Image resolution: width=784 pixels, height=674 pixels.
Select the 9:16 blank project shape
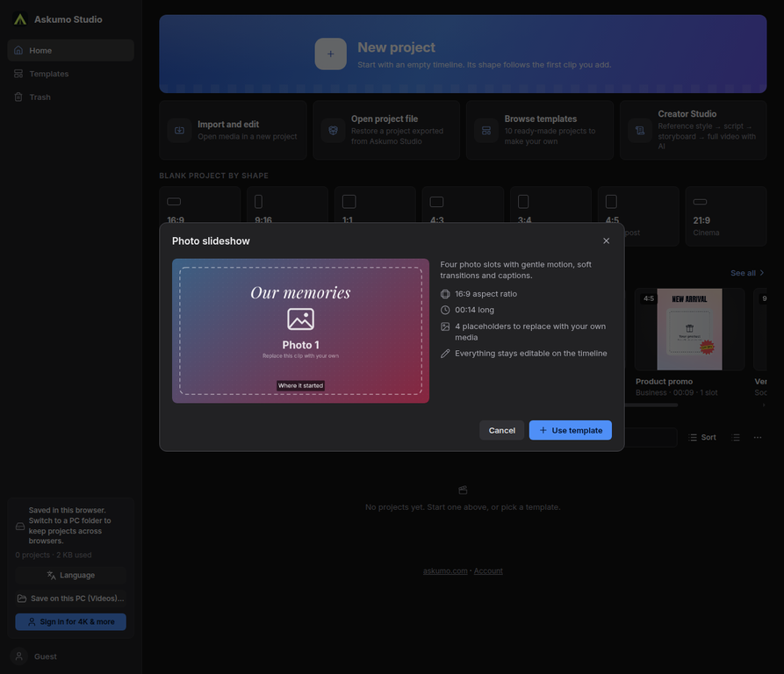pyautogui.click(x=287, y=204)
